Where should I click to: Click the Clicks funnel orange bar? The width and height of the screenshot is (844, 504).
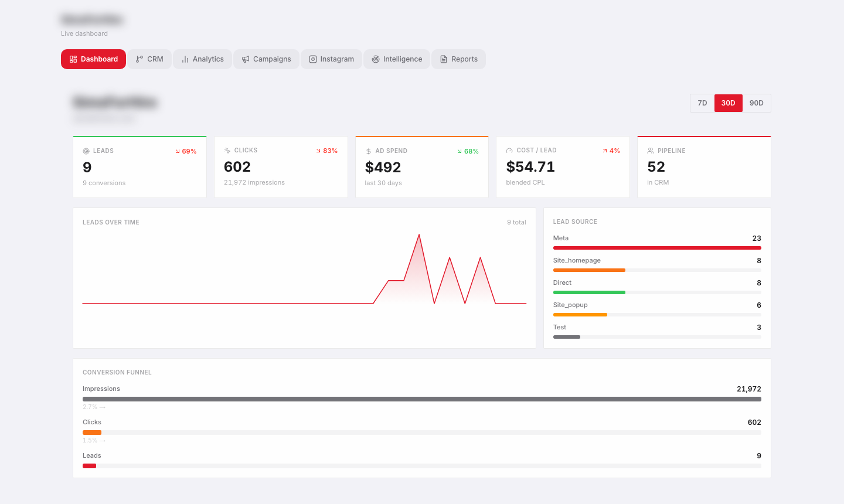coord(92,433)
